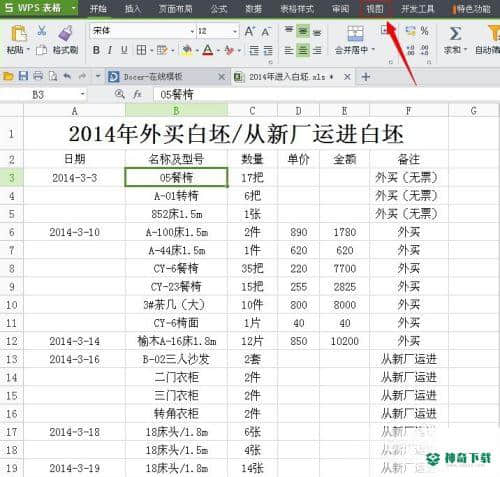This screenshot has width=500, height=477.
Task: Toggle Italic formatting
Action: point(110,50)
